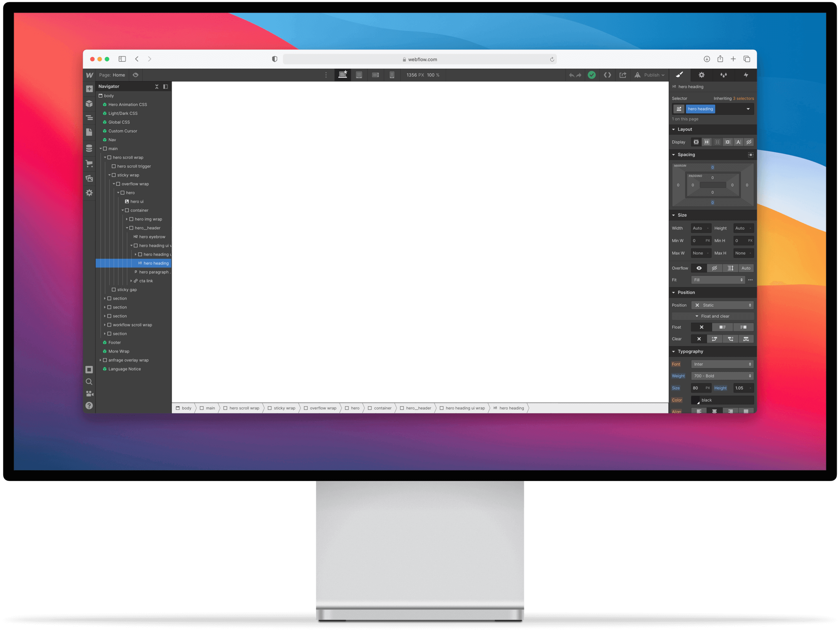840x633 pixels.
Task: Open the Symbols cube panel
Action: point(89,104)
